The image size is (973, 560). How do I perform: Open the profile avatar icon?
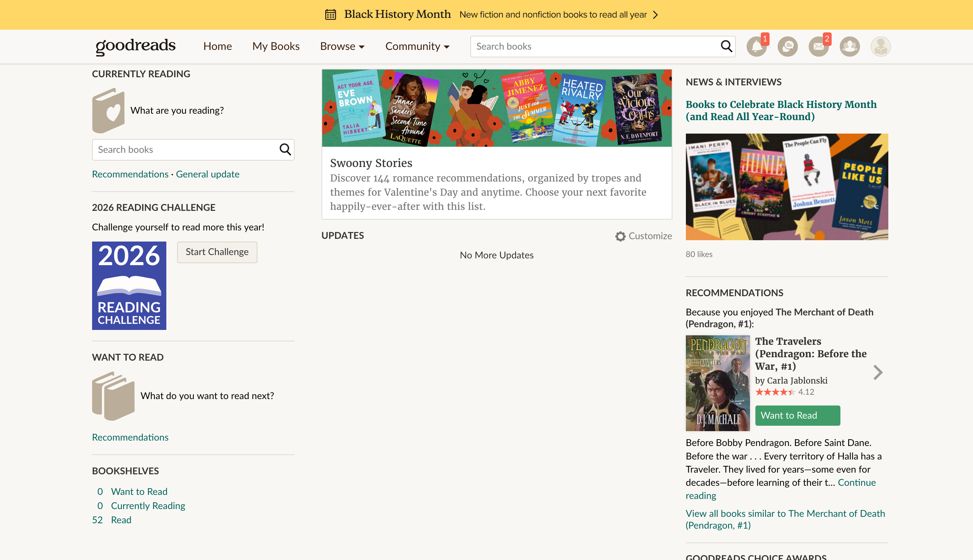click(x=880, y=47)
